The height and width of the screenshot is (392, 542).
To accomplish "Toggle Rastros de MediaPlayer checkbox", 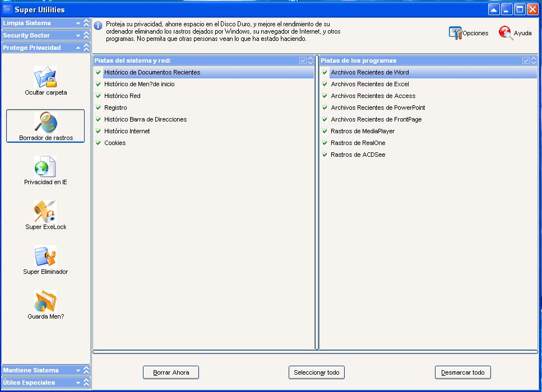I will (x=325, y=131).
